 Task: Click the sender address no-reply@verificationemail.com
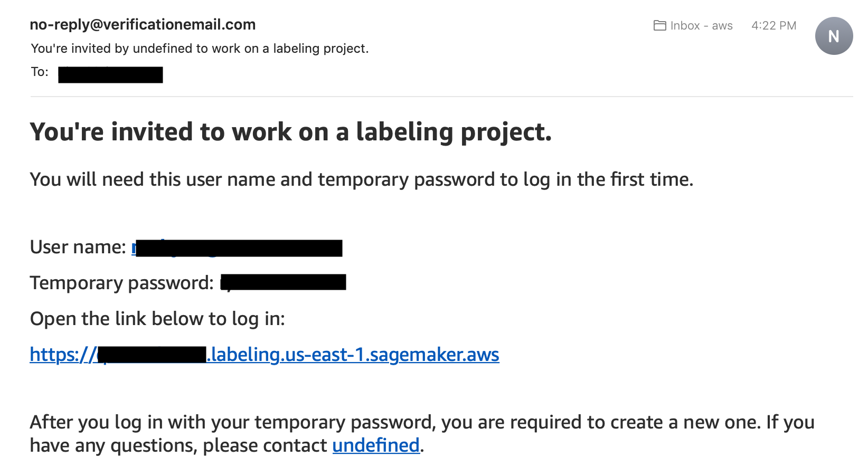pos(143,24)
